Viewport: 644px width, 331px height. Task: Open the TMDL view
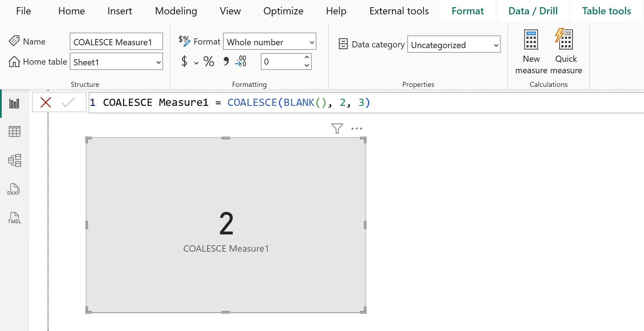[x=14, y=218]
